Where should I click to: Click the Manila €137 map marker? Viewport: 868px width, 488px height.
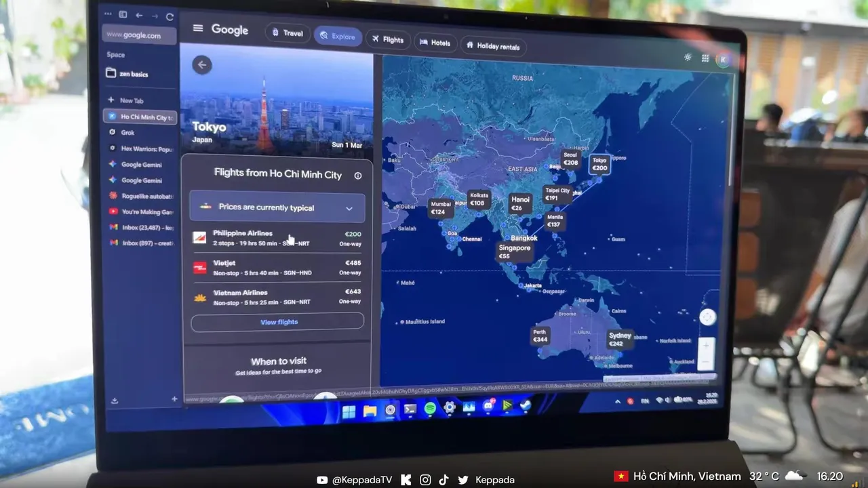tap(554, 221)
